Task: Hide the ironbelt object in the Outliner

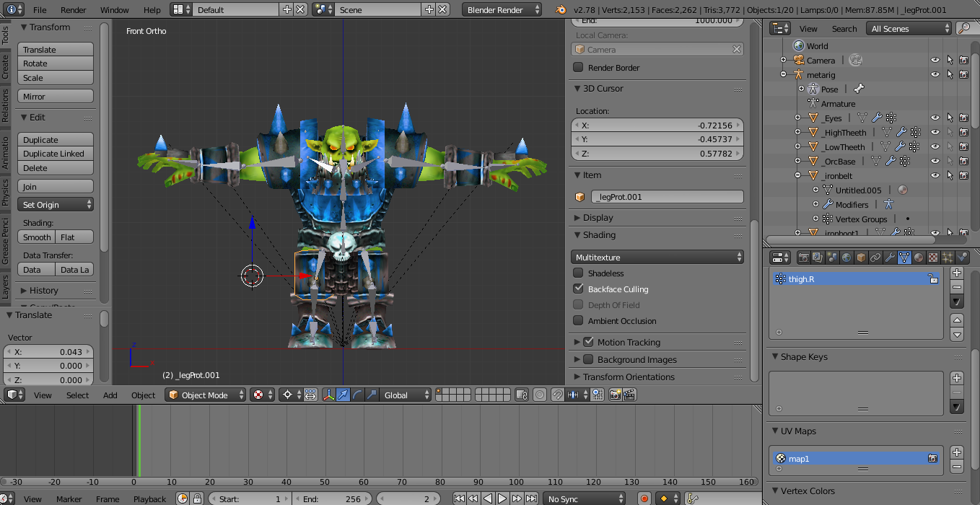Action: pyautogui.click(x=935, y=175)
